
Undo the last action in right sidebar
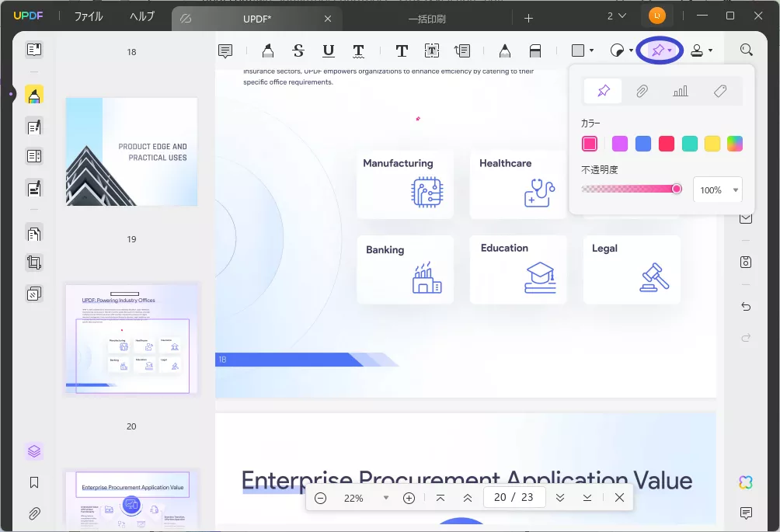[x=746, y=306]
